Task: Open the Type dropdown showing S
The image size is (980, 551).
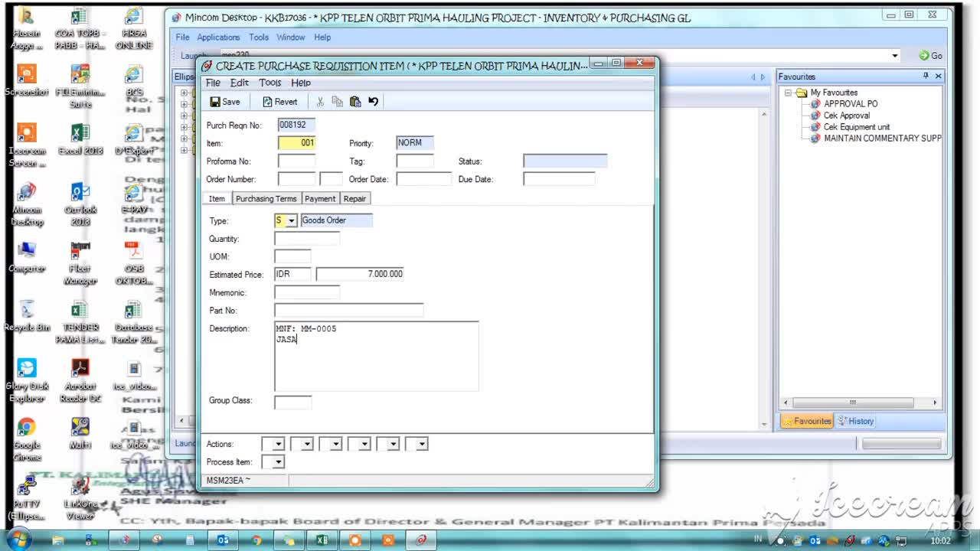Action: pos(291,220)
